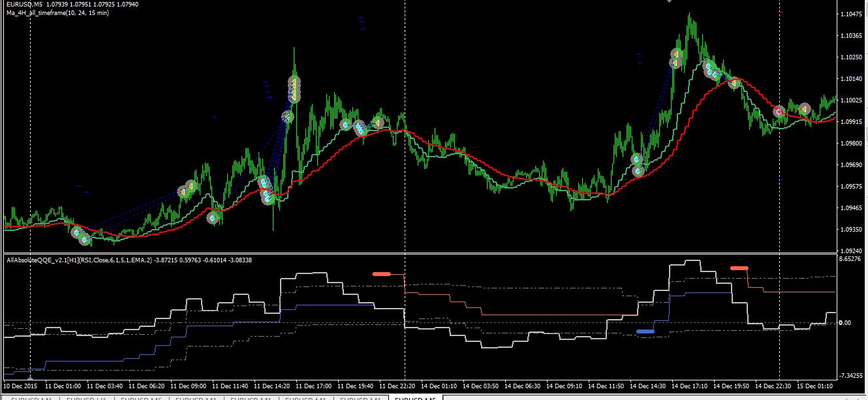
Task: Click price level 1.10140 on the scale
Action: pyautogui.click(x=850, y=79)
